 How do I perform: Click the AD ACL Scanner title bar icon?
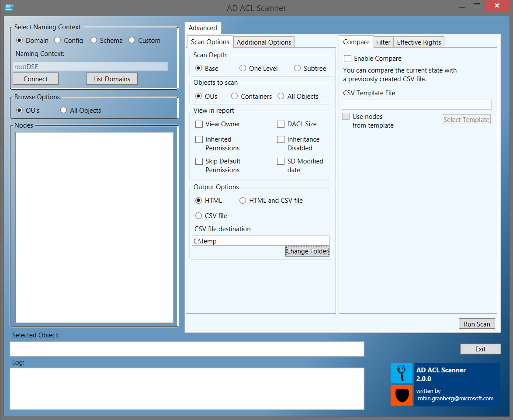9,7
